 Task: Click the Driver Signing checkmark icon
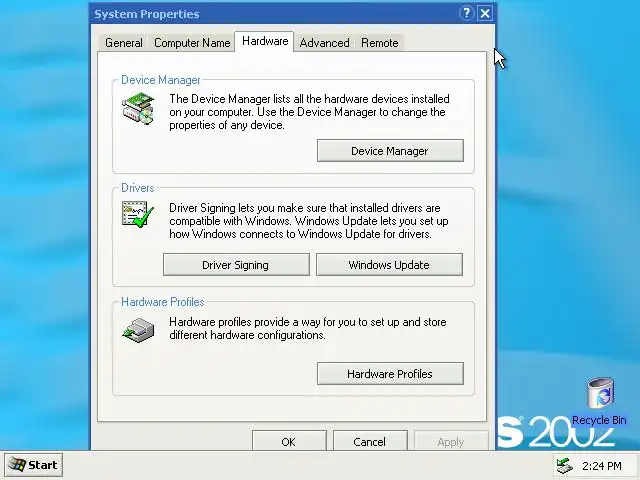pos(138,214)
